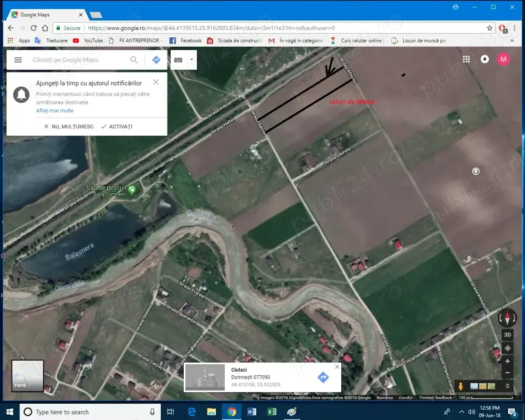Open directions with the blue arrow icon
525x420 pixels.
[156, 60]
